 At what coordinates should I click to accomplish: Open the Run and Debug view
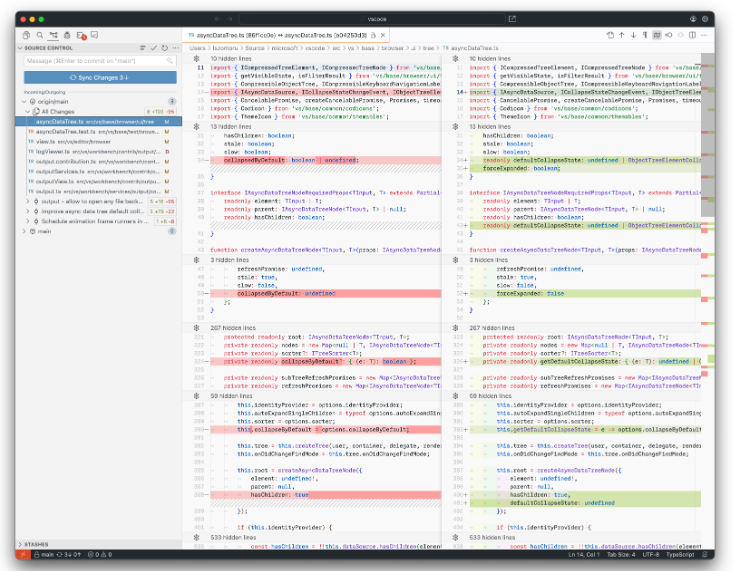68,34
